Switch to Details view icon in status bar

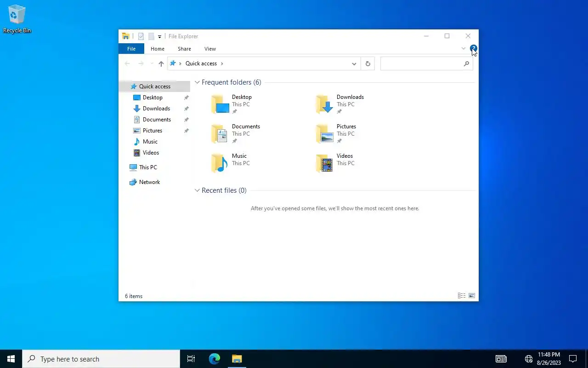462,296
